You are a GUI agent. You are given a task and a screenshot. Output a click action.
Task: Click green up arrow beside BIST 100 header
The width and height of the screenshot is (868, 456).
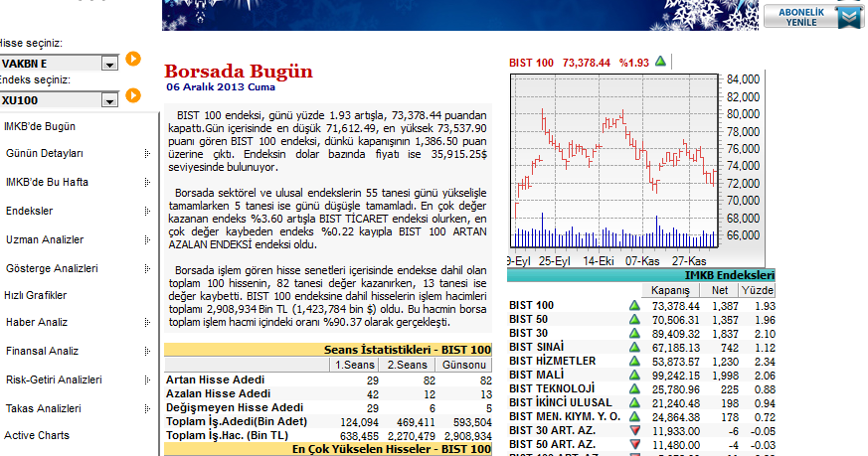click(x=660, y=62)
